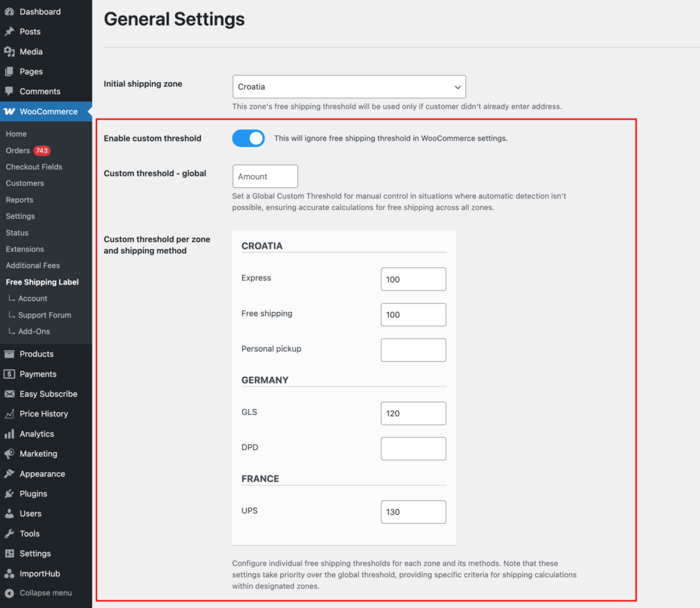Screen dimensions: 700x608
Task: Select the France UPS threshold field
Action: (x=413, y=512)
